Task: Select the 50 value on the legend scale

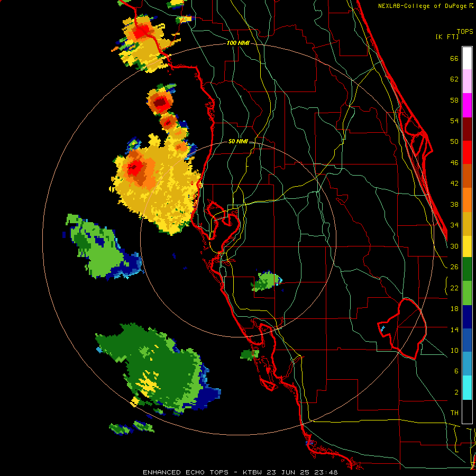Action: click(454, 142)
